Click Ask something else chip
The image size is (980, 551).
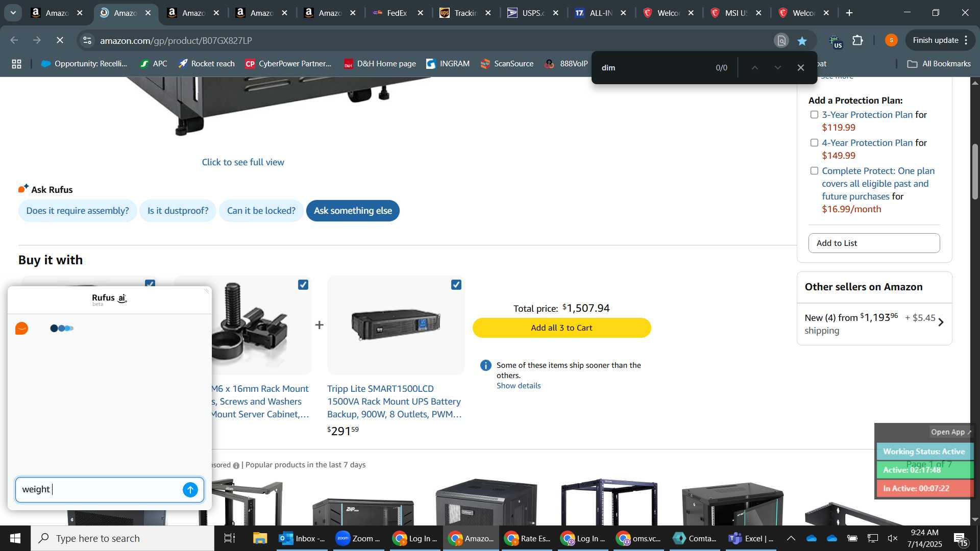click(x=353, y=211)
